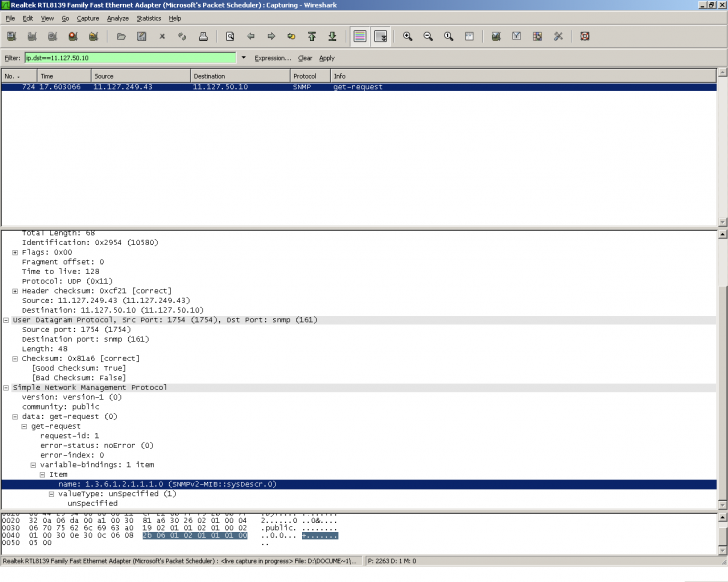Expand the Header checksum node
This screenshot has width=728, height=582.
[x=15, y=291]
